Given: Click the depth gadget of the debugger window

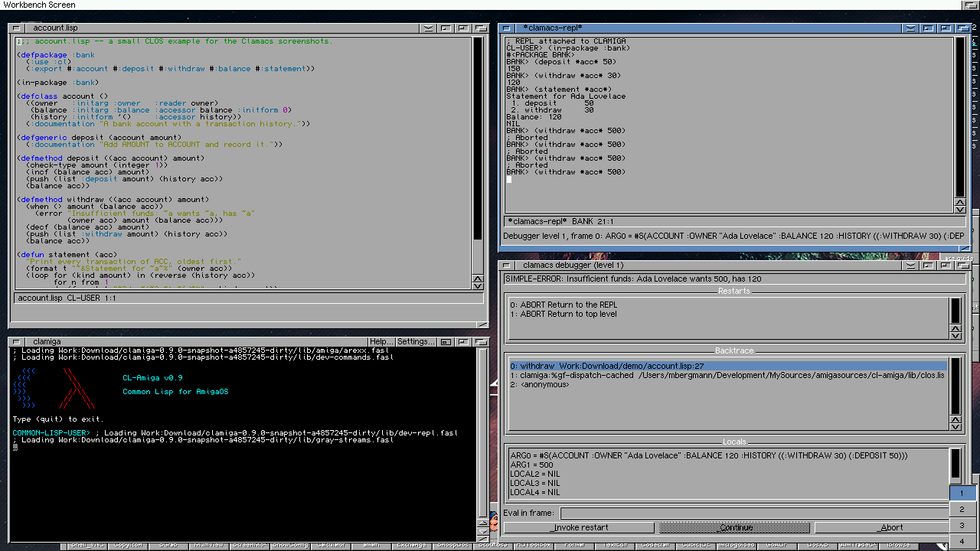Looking at the screenshot, I should pos(963,266).
